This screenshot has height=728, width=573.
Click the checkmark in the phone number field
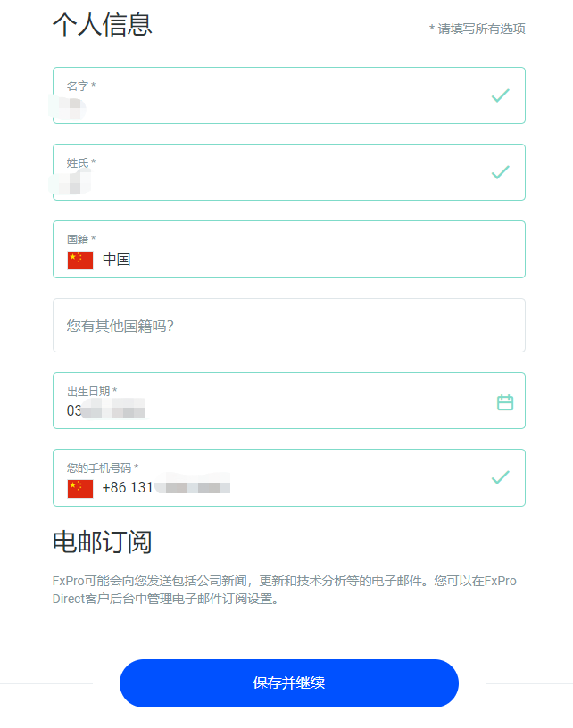pyautogui.click(x=500, y=477)
